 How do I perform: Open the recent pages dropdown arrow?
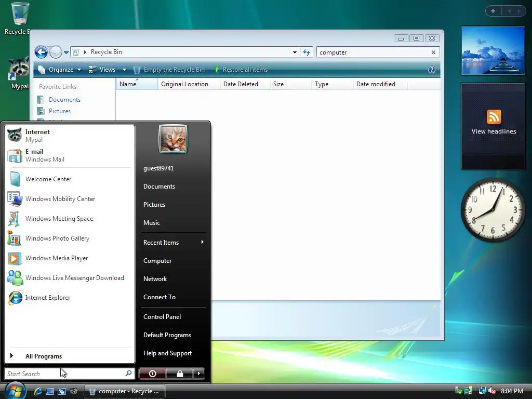[66, 52]
